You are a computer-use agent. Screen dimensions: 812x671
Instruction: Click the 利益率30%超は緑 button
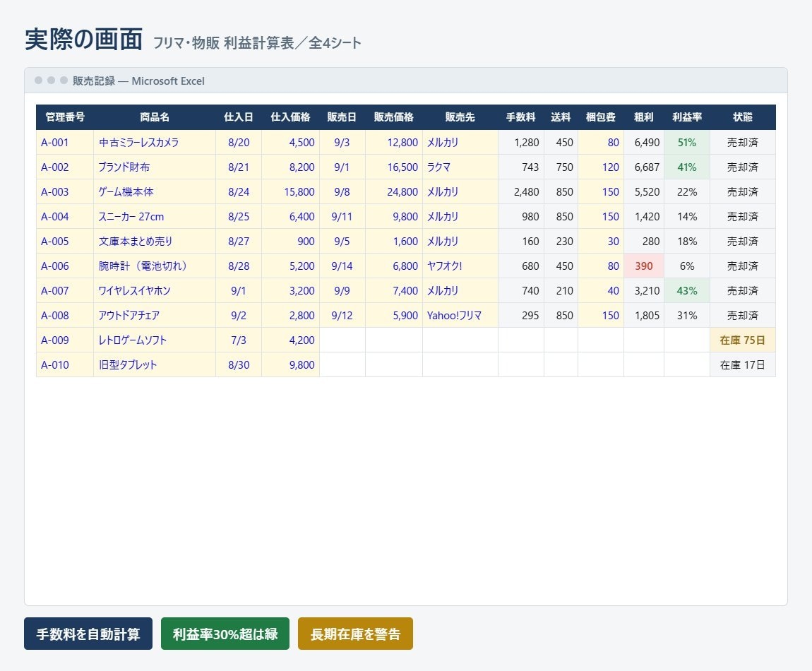click(x=225, y=633)
